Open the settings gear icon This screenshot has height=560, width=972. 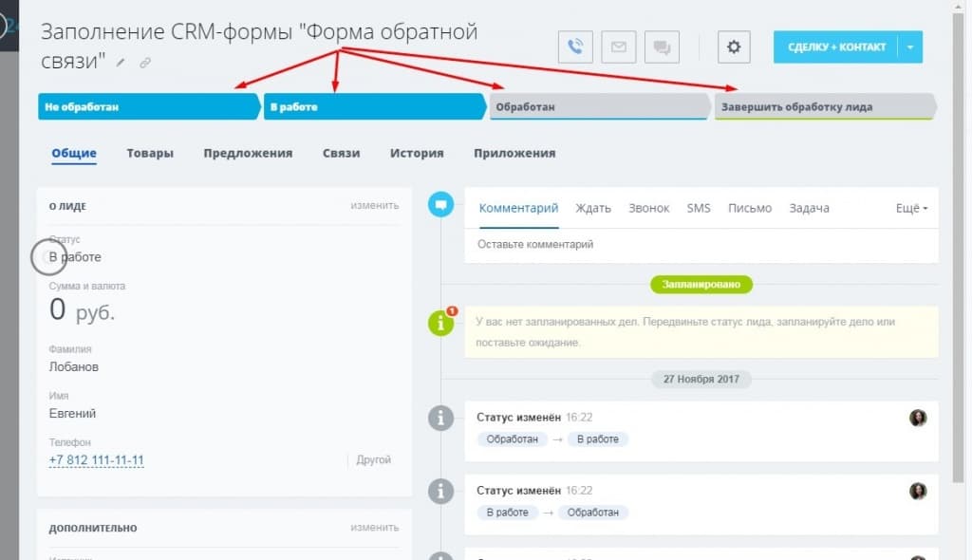point(733,46)
